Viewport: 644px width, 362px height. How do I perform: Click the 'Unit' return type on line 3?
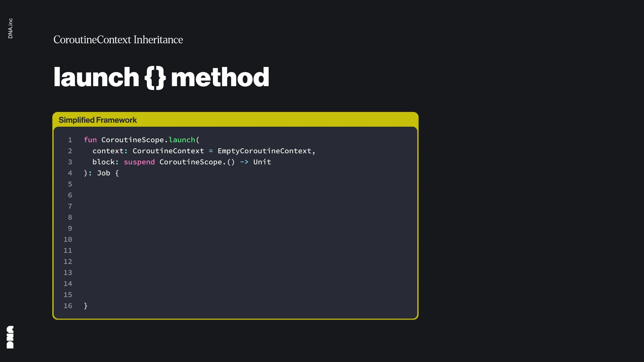point(262,162)
